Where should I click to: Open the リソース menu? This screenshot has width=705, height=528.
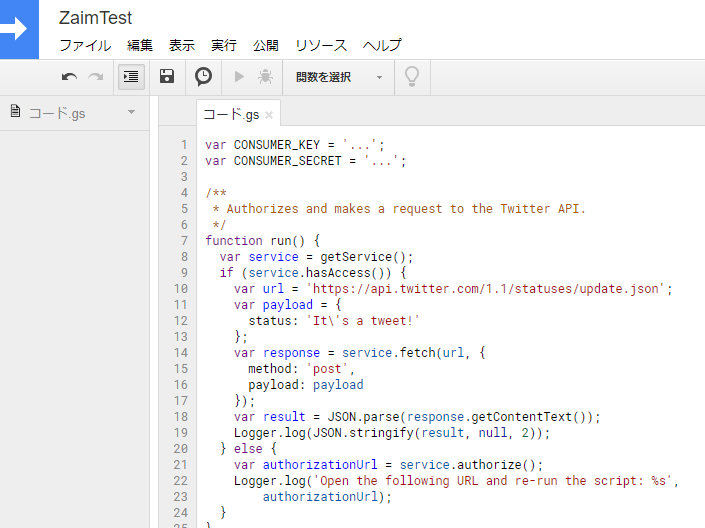(x=321, y=45)
